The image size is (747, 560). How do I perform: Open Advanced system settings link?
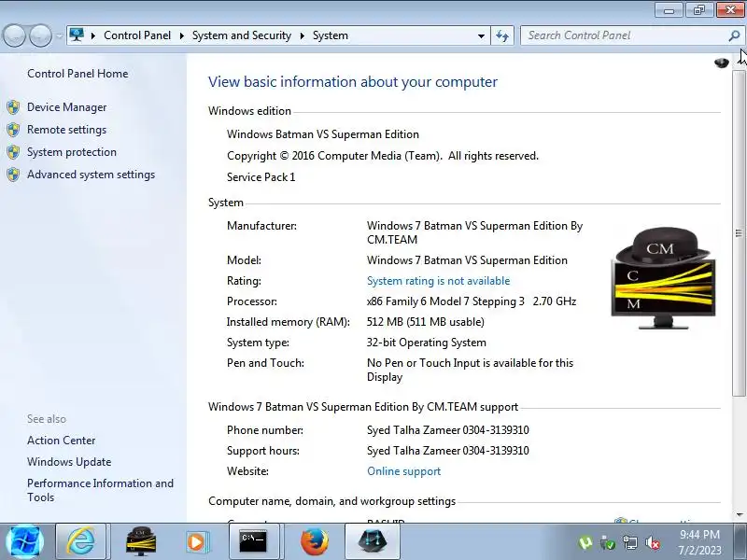click(91, 175)
